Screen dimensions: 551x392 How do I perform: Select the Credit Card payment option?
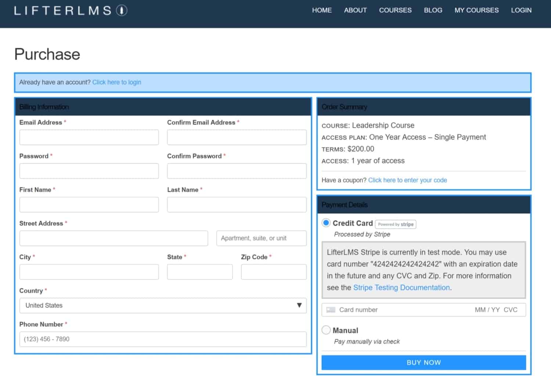click(x=326, y=222)
